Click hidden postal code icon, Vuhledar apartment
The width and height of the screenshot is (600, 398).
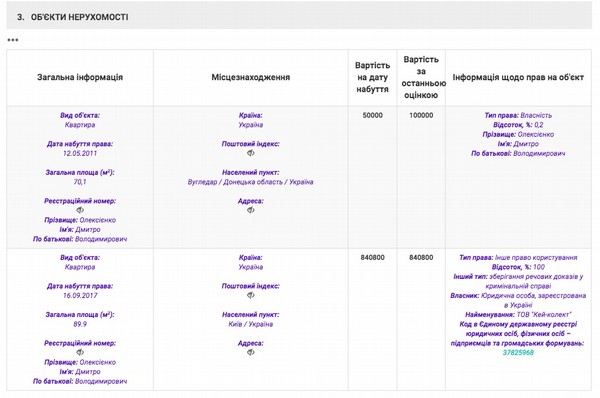(251, 153)
